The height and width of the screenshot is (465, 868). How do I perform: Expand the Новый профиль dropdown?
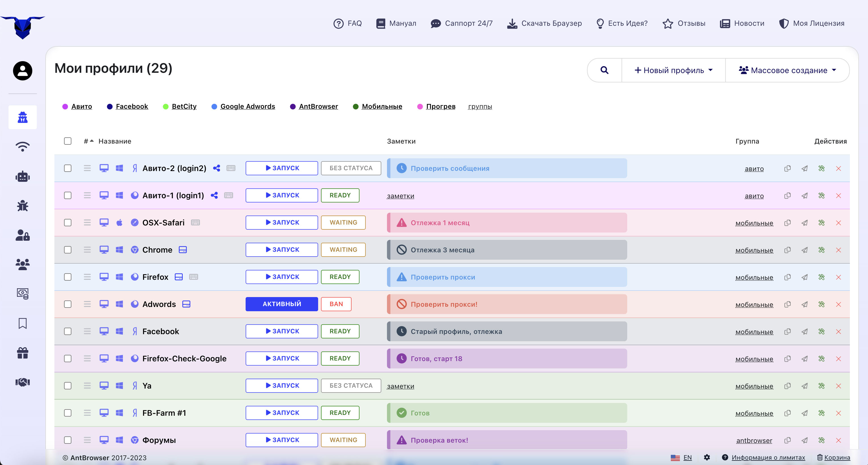click(674, 70)
